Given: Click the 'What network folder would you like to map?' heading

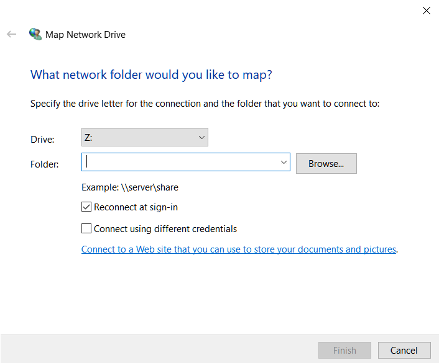Looking at the screenshot, I should pyautogui.click(x=151, y=75).
